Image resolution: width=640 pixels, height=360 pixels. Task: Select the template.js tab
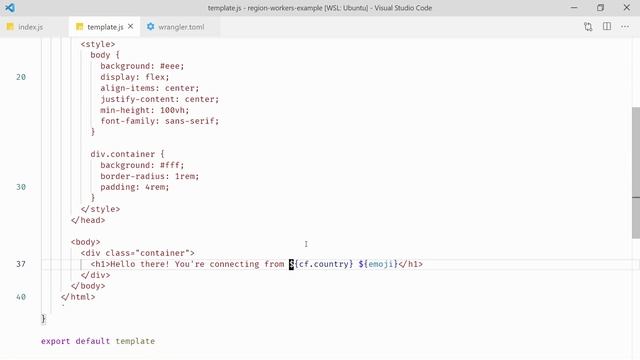coord(104,27)
